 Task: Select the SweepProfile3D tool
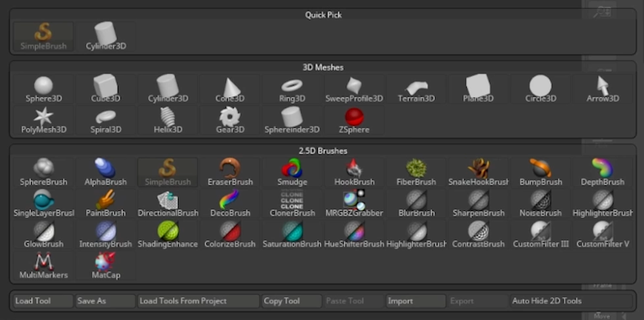[354, 89]
